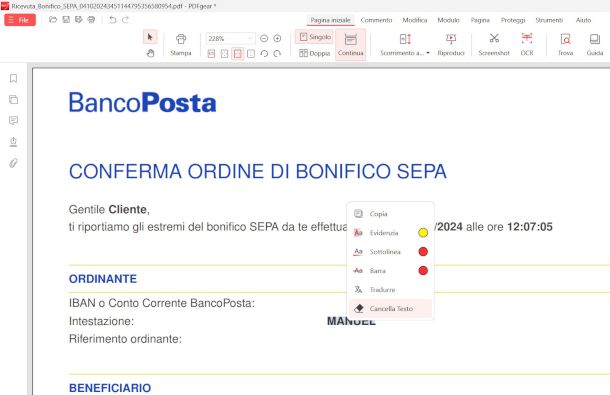
Task: Click the BENEFICIARIO section heading
Action: click(x=110, y=388)
